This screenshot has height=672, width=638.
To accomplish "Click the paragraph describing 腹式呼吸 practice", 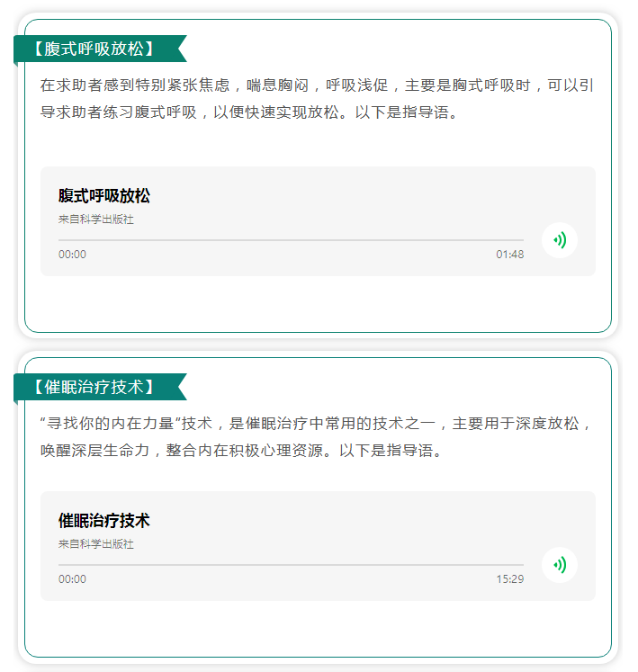I will coord(317,100).
